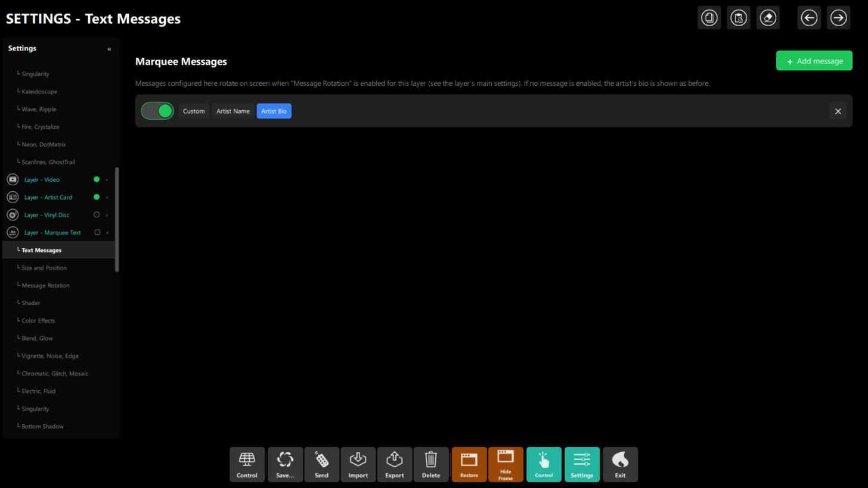Screen dimensions: 868x488
Task: Enable Layer - Marquee Text status circle
Action: (97, 232)
